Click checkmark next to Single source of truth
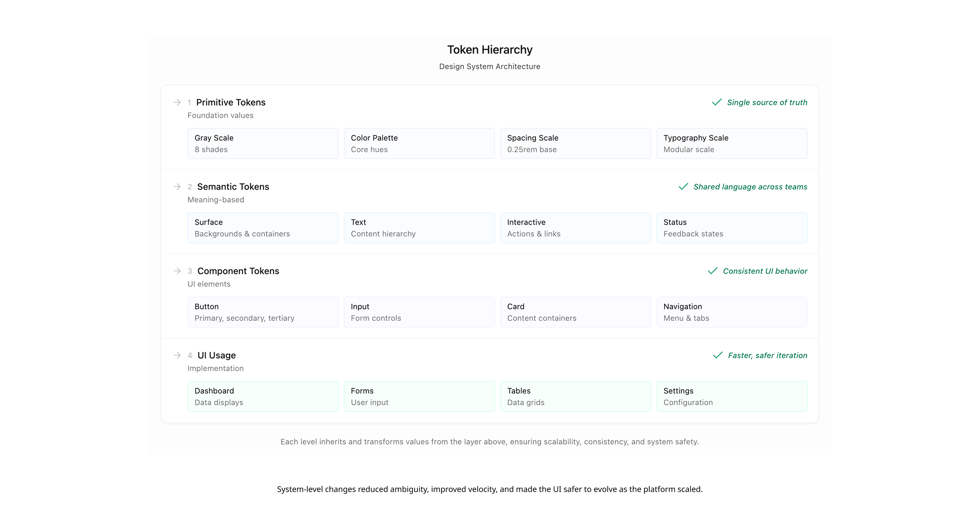The image size is (980, 523). click(717, 102)
